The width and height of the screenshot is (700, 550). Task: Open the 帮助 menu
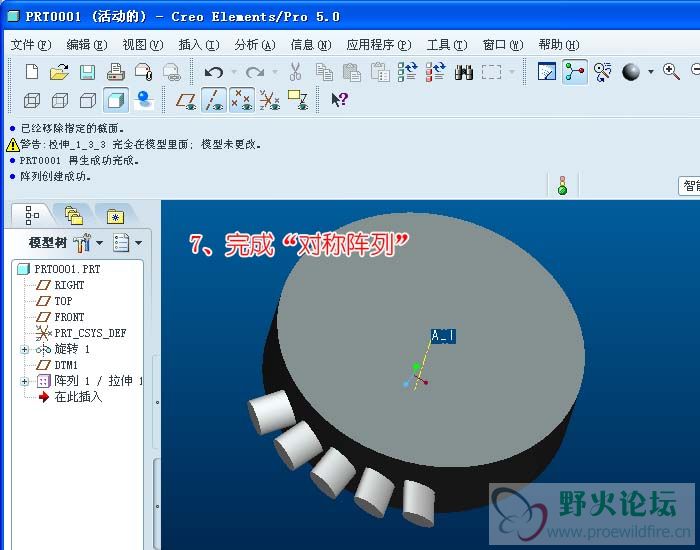click(x=559, y=45)
